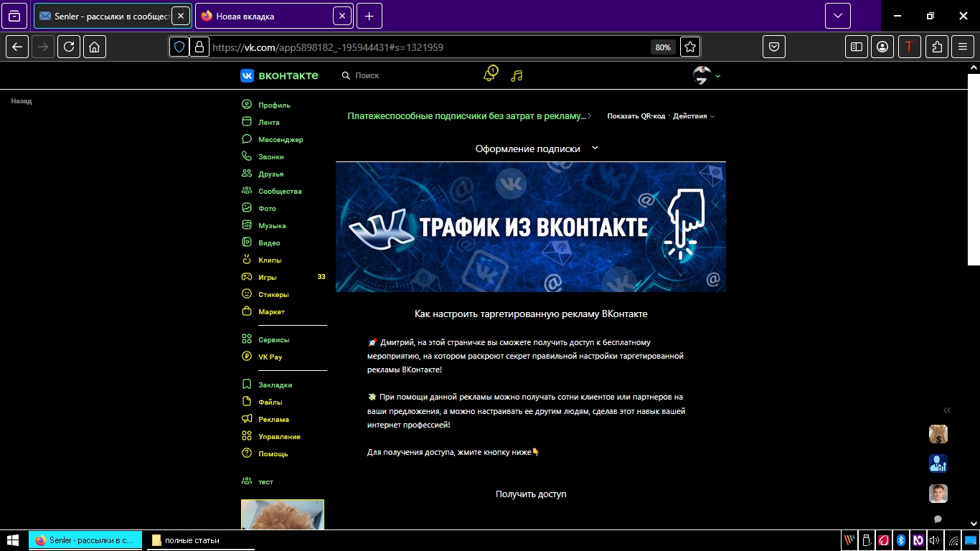Click the ВКонтакте logo

pos(279,75)
